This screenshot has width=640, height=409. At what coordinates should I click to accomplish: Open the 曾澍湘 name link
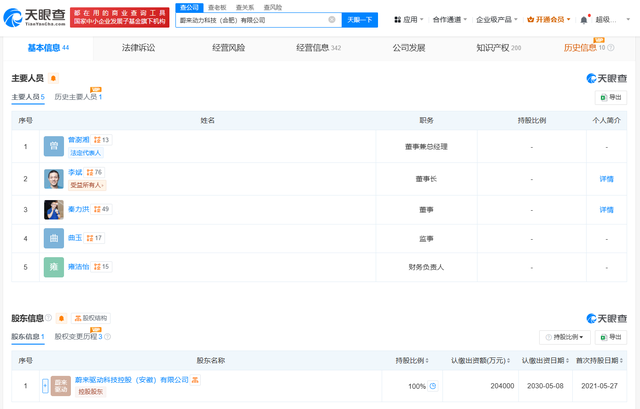tap(78, 140)
